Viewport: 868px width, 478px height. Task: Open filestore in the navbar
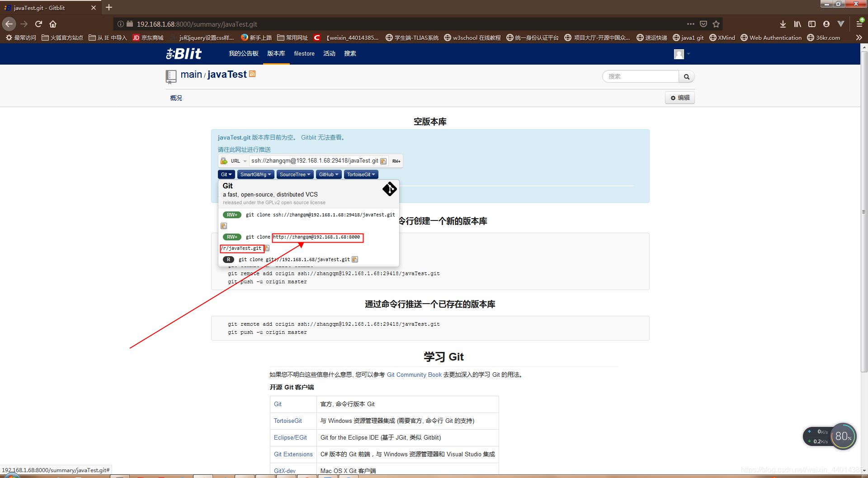(304, 54)
